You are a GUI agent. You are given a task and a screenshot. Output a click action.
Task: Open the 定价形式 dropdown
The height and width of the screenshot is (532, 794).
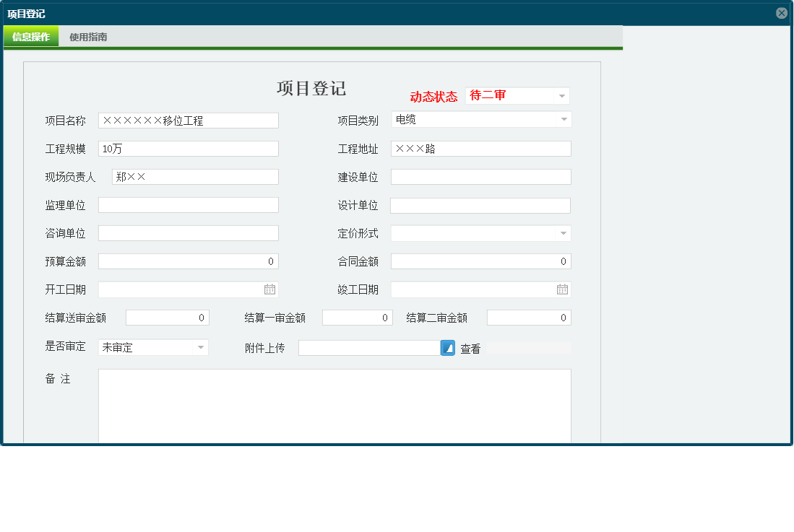[563, 233]
